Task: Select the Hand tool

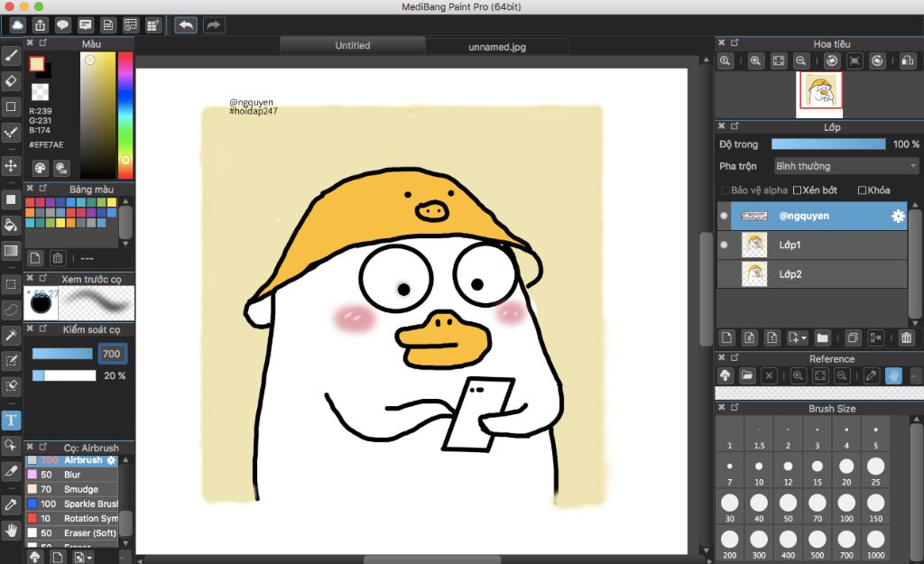Action: [x=11, y=530]
